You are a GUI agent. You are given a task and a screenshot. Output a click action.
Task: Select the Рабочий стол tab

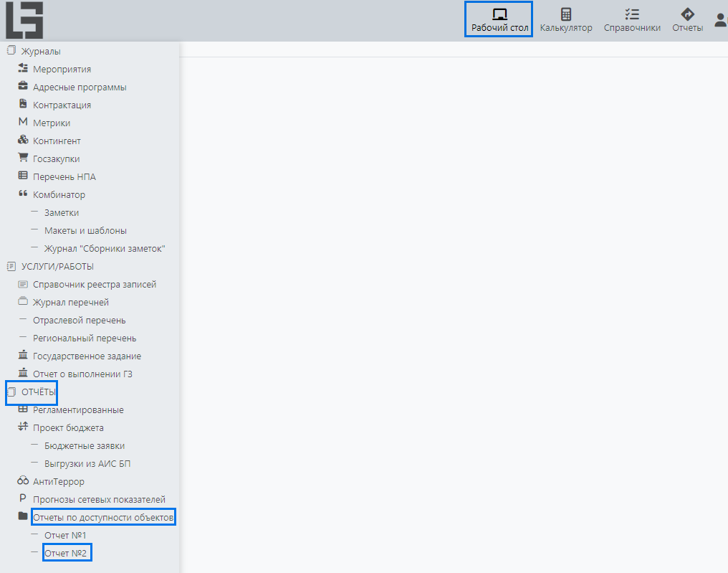coord(499,21)
